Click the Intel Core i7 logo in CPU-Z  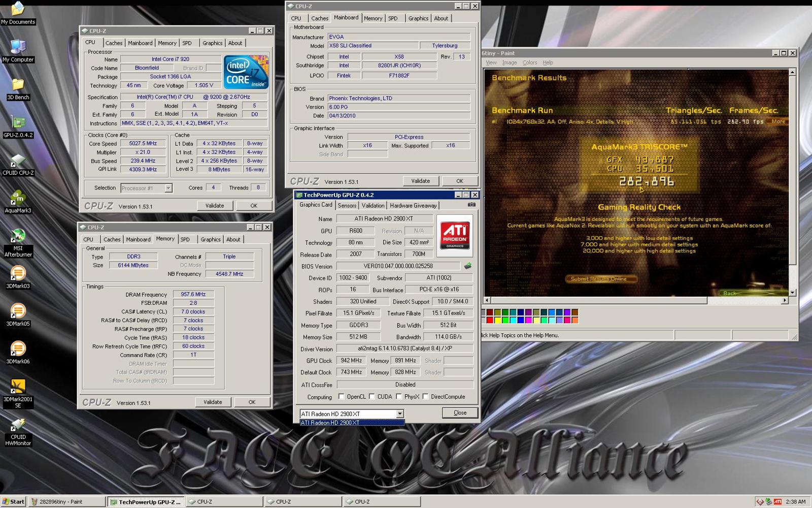point(246,72)
